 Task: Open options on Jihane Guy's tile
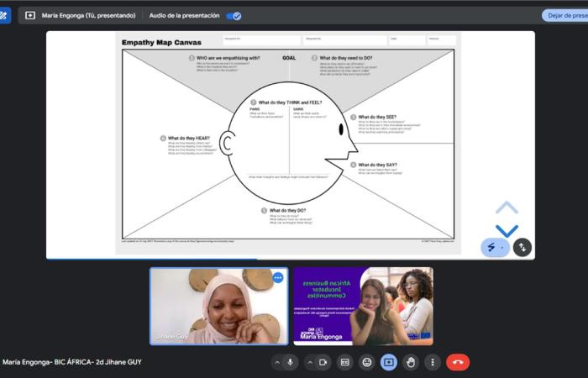click(x=278, y=277)
